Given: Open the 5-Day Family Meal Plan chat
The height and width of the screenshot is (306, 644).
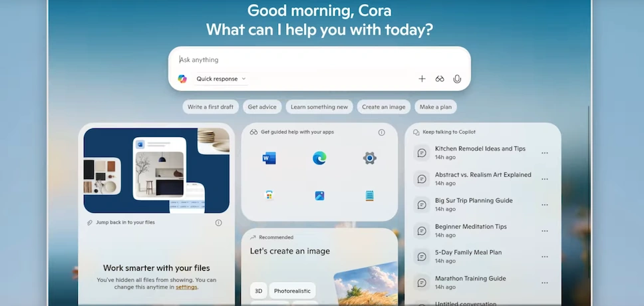Looking at the screenshot, I should pyautogui.click(x=468, y=253).
